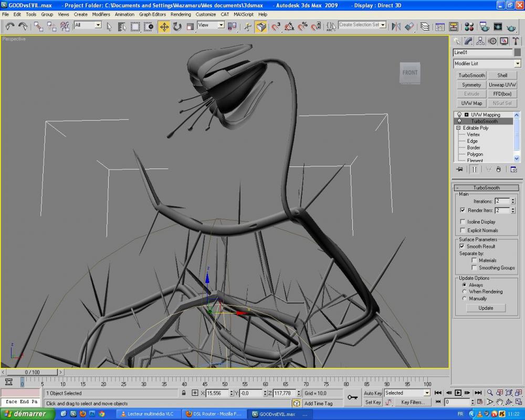
Task: Expand the UVW Mapping modifier tree
Action: [466, 114]
